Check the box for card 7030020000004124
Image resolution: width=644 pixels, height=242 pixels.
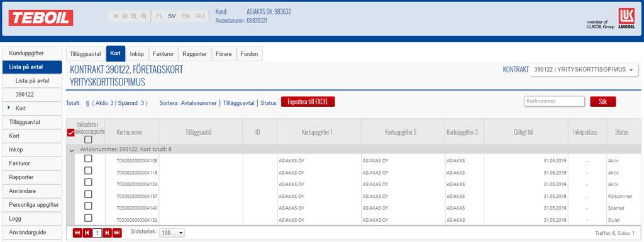click(x=88, y=182)
